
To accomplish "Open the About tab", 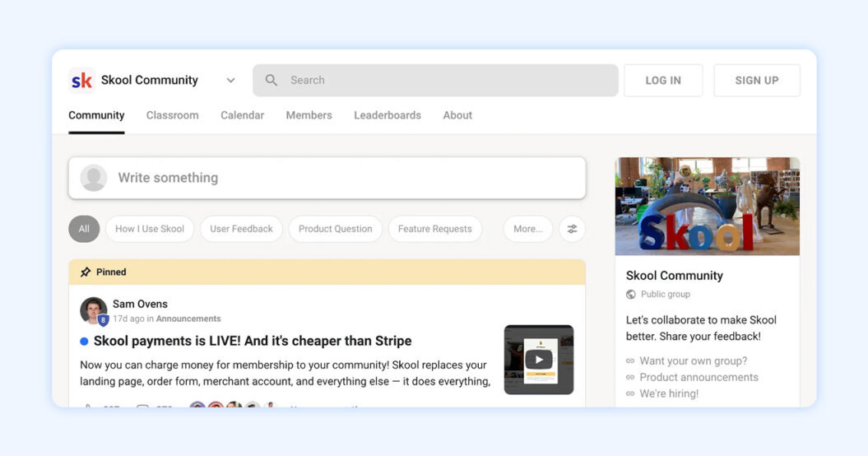I will click(x=457, y=115).
